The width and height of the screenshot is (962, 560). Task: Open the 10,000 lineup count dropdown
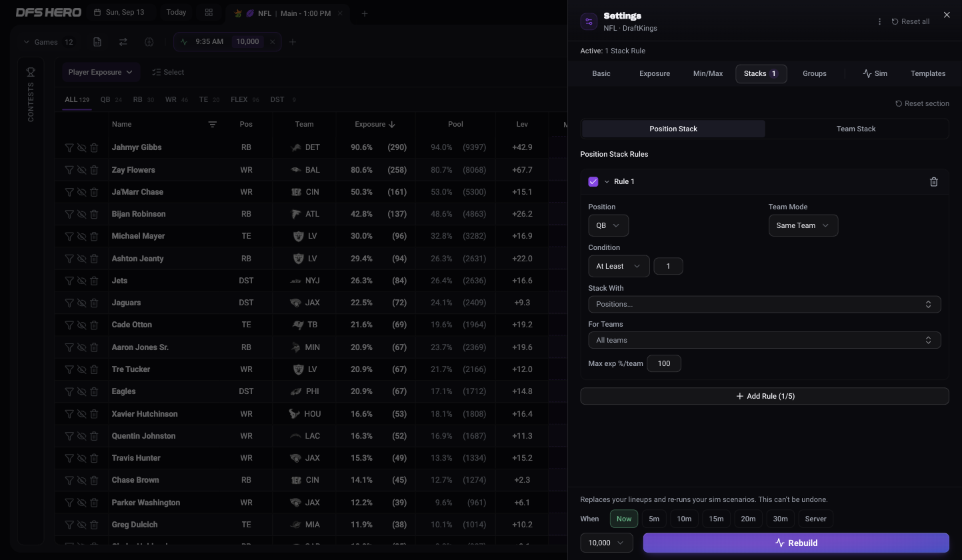pyautogui.click(x=607, y=543)
